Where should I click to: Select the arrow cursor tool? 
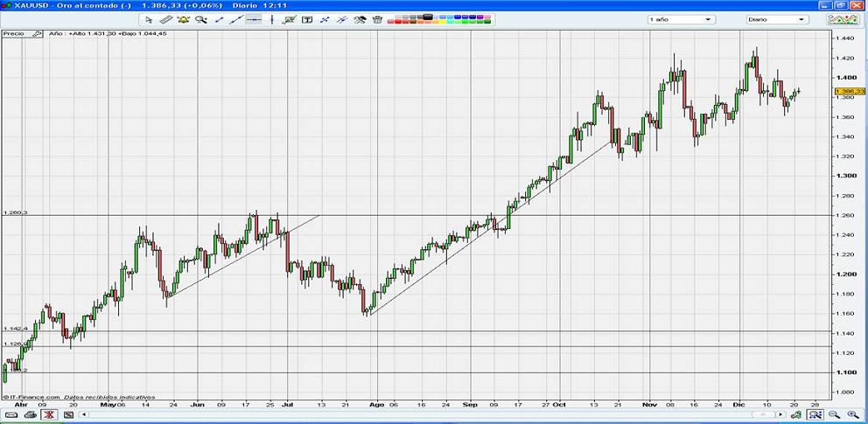pos(149,20)
